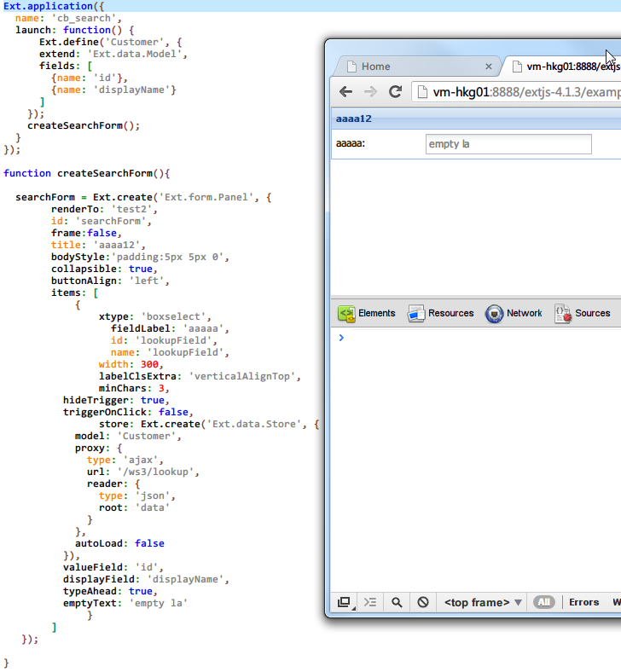Screen dimensions: 621x672
Task: Click the page icon in the address bar
Action: coord(422,92)
